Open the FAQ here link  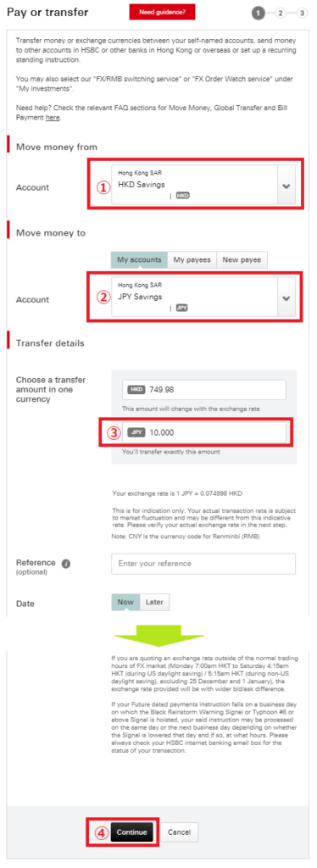coord(53,117)
